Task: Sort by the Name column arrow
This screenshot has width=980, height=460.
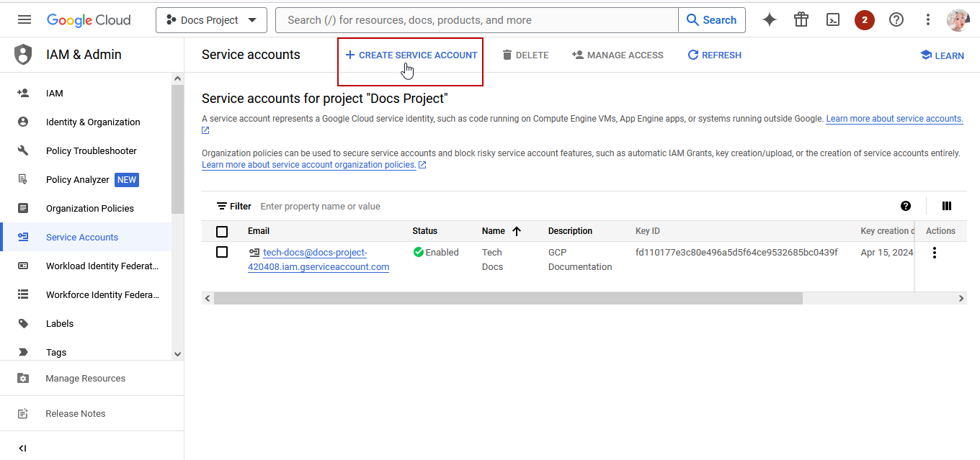Action: [x=516, y=231]
